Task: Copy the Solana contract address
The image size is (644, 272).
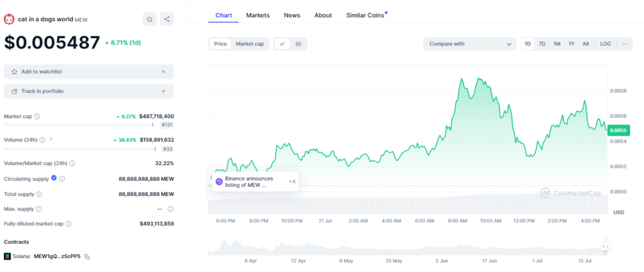Action: 87,257
